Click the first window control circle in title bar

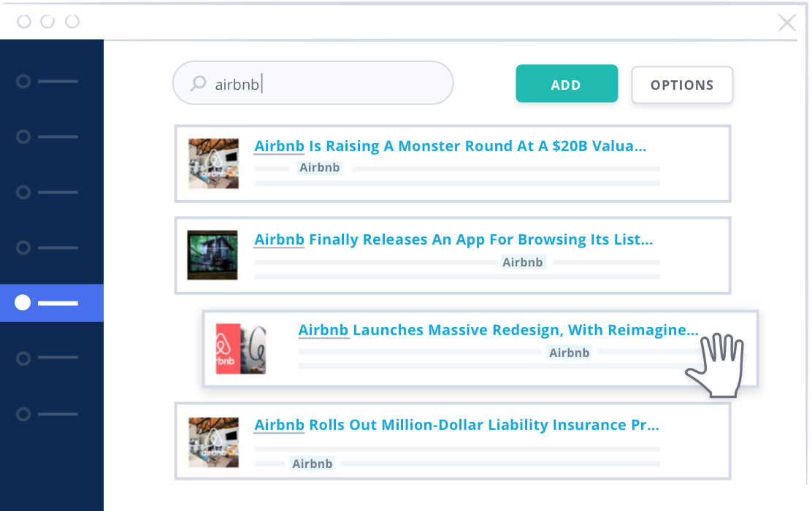(24, 21)
